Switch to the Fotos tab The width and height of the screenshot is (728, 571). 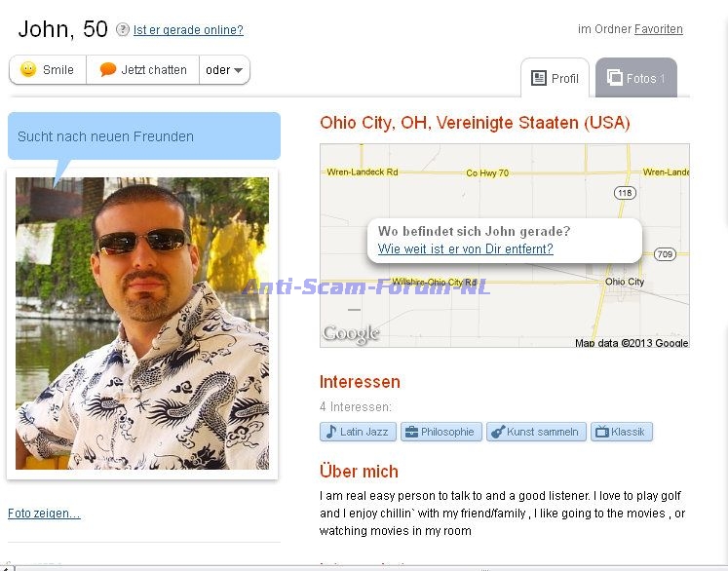636,78
